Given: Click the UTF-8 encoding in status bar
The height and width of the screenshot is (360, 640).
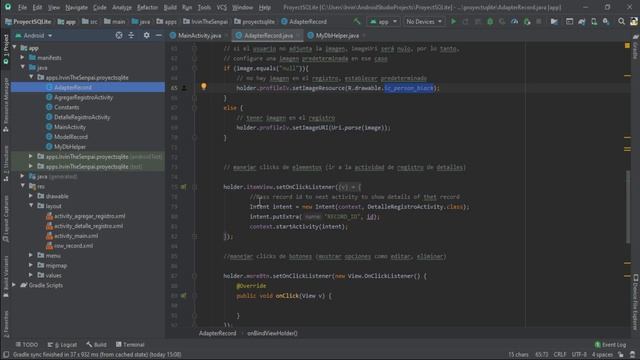Looking at the screenshot, I should 579,355.
